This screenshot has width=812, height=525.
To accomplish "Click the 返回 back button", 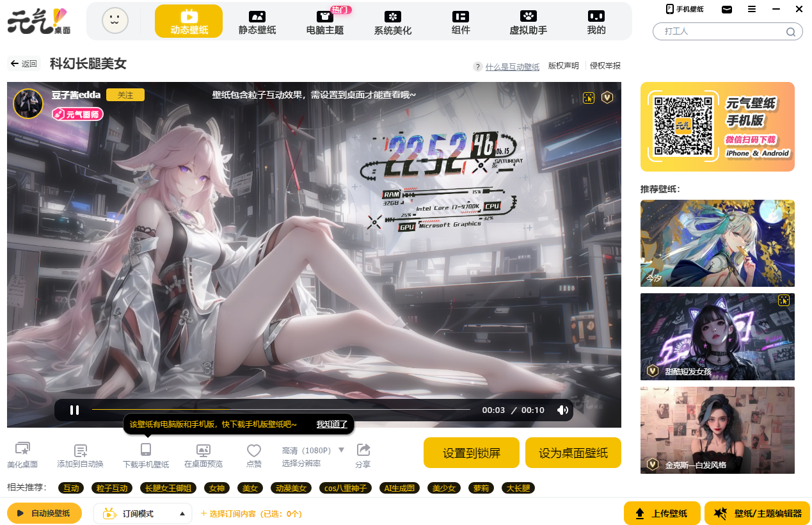I will tap(24, 63).
